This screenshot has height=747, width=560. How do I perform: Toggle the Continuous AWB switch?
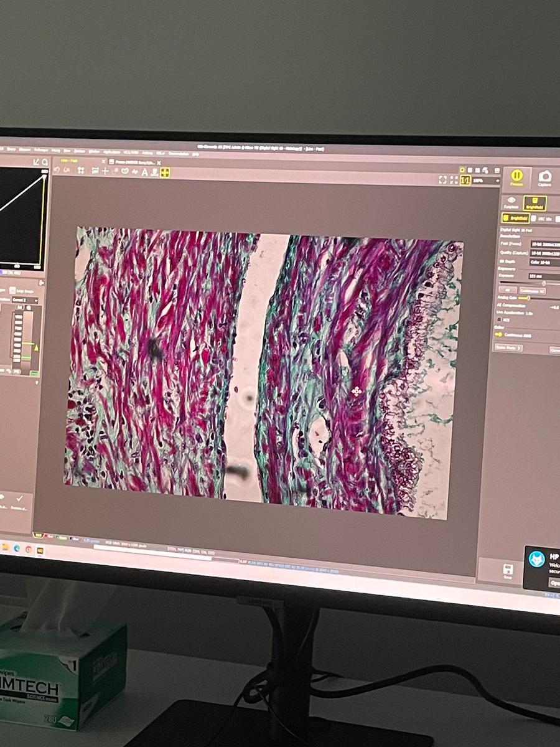[499, 334]
